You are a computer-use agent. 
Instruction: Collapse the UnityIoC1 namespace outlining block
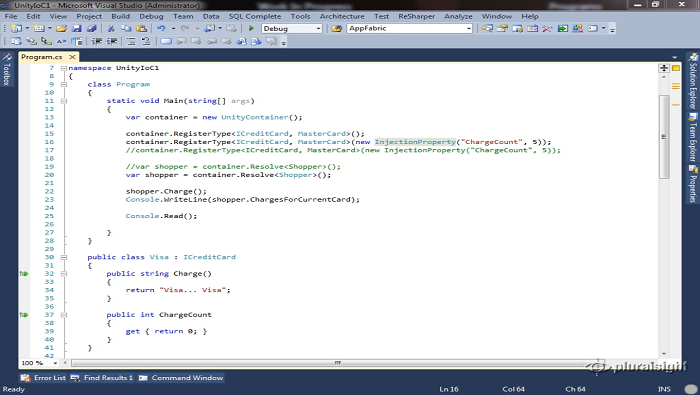[64, 68]
